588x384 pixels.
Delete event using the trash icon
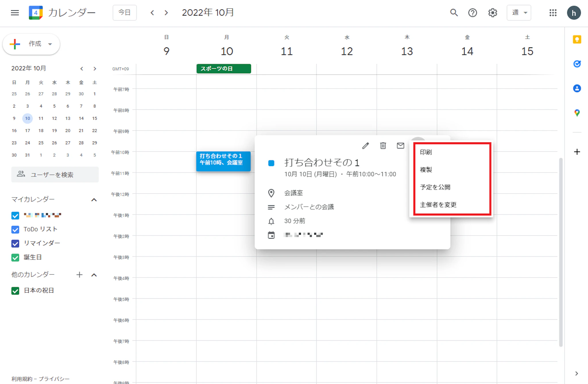click(x=383, y=146)
